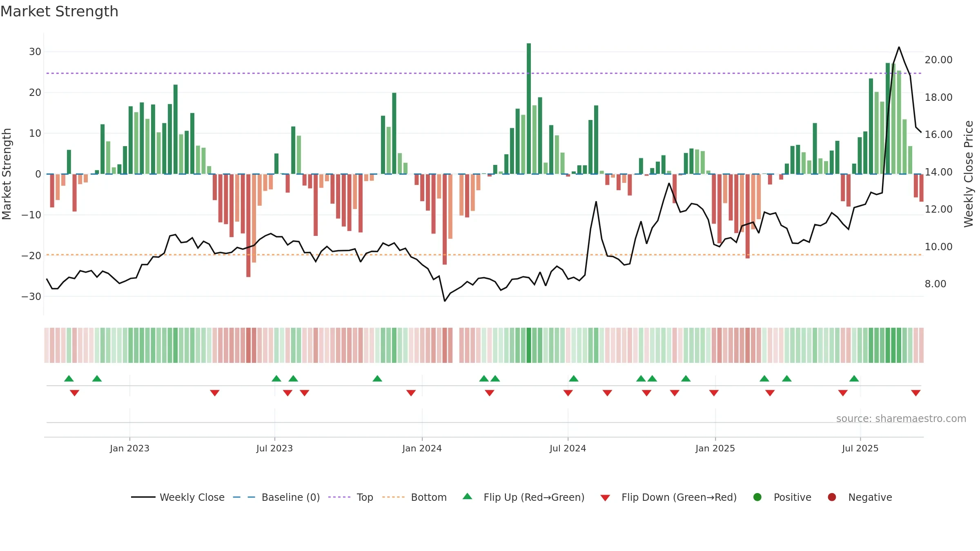Select the Flip Up (Red→Green) legend label
The image size is (980, 551).
coord(534,497)
